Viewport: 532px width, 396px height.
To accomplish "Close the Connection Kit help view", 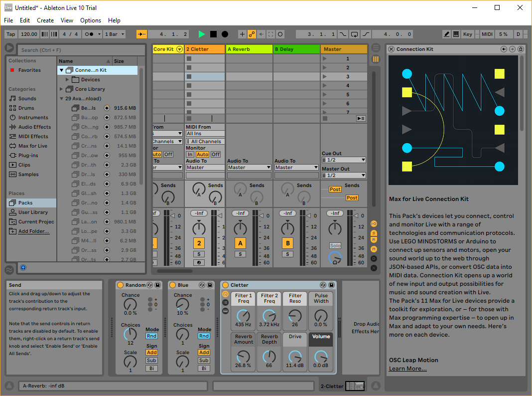I will pos(391,49).
